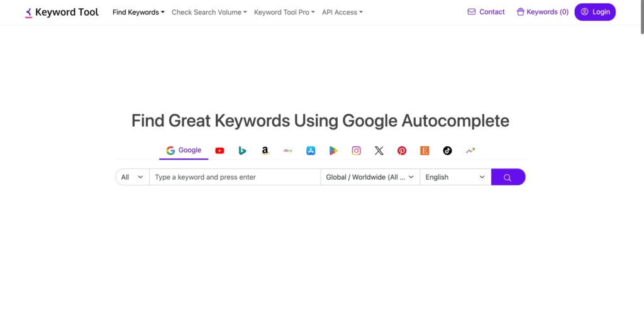Screen dimensions: 644x335
Task: Click the purple magnifying glass search button
Action: 508,177
